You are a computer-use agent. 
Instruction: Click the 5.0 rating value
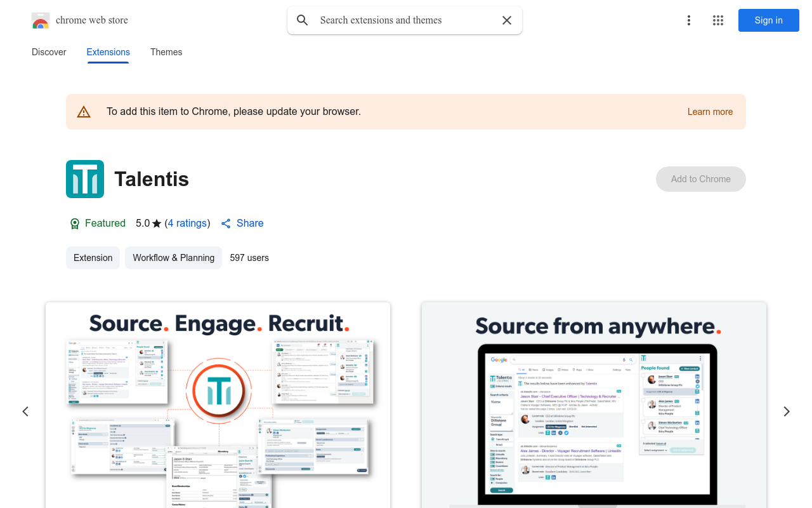pyautogui.click(x=143, y=223)
